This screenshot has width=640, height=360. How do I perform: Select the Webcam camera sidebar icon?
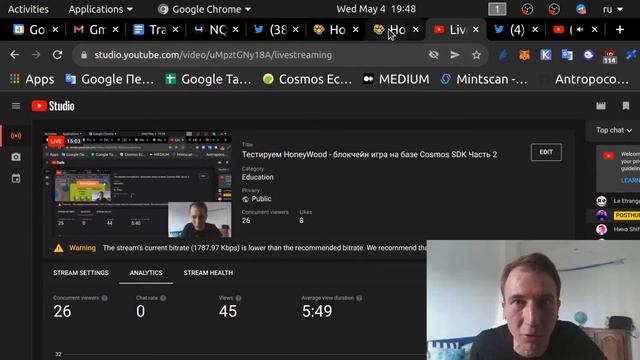tap(16, 157)
